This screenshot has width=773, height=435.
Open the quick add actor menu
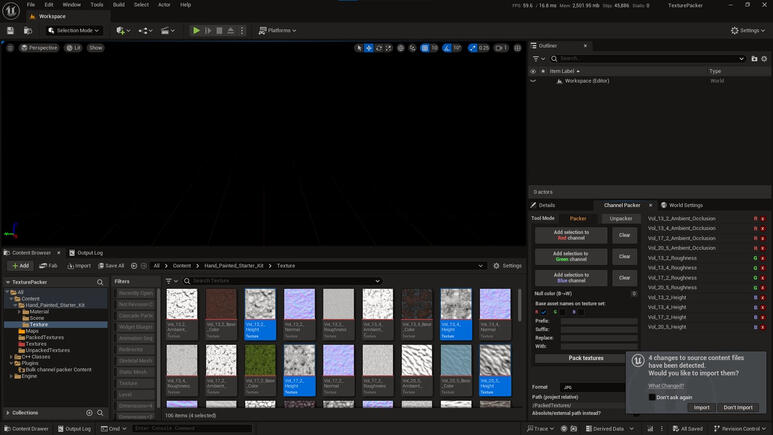click(x=123, y=31)
